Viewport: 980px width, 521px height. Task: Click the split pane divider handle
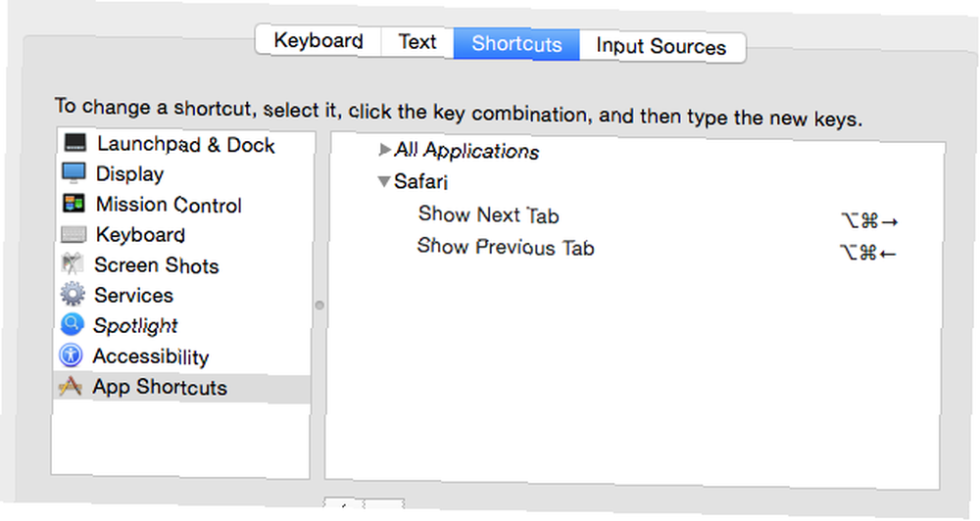[319, 306]
